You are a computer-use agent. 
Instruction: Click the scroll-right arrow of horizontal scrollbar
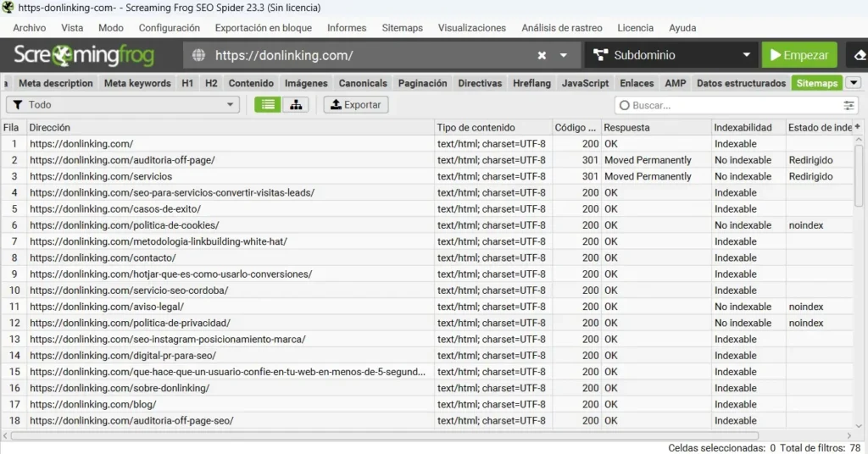(x=849, y=435)
